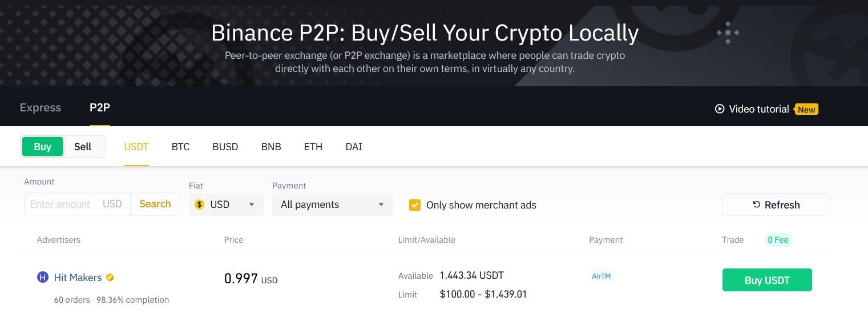Click the video tutorial play icon
Viewport: 868px width, 321px height.
tap(720, 109)
